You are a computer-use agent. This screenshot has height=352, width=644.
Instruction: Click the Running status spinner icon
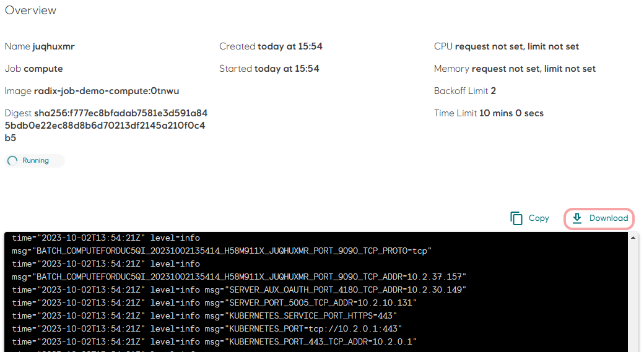pos(12,161)
